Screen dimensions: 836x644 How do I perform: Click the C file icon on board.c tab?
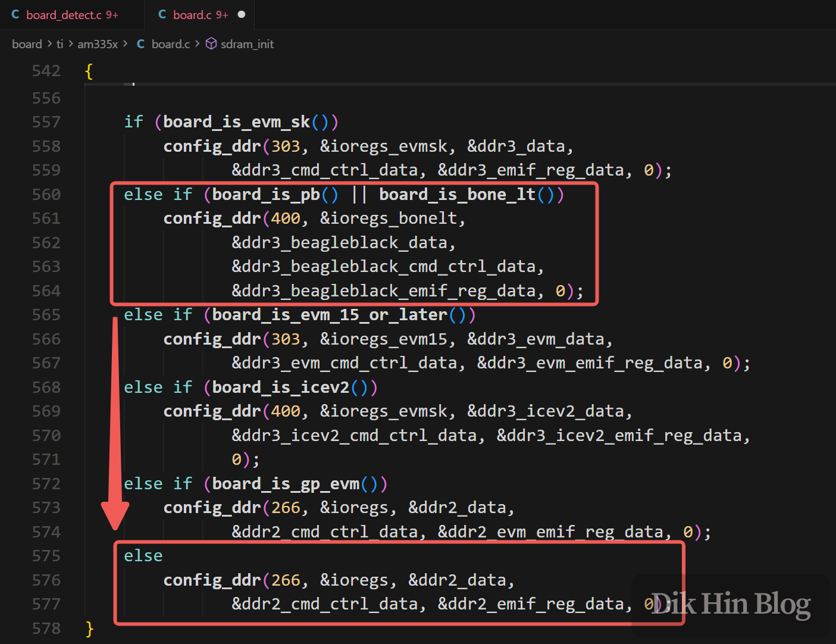click(x=162, y=15)
